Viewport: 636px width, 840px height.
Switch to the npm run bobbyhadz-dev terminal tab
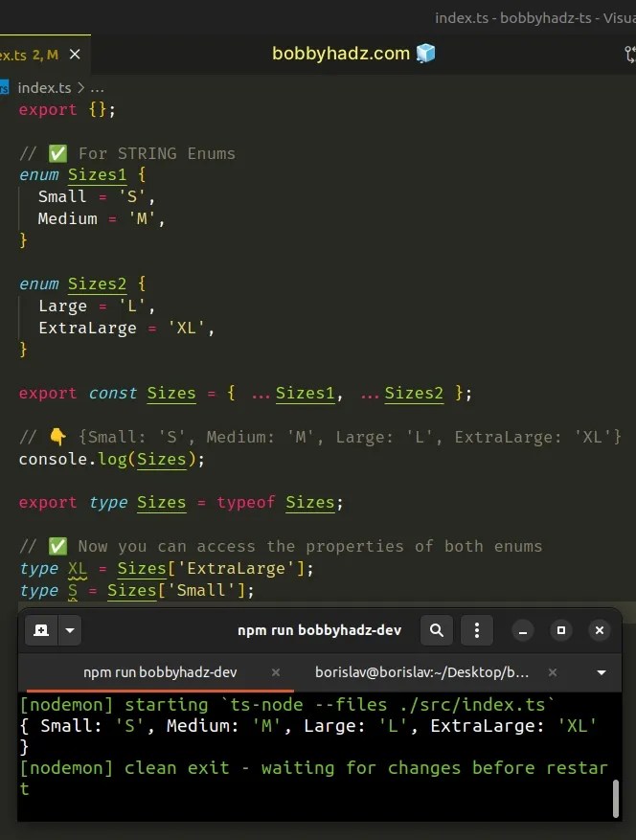tap(160, 672)
